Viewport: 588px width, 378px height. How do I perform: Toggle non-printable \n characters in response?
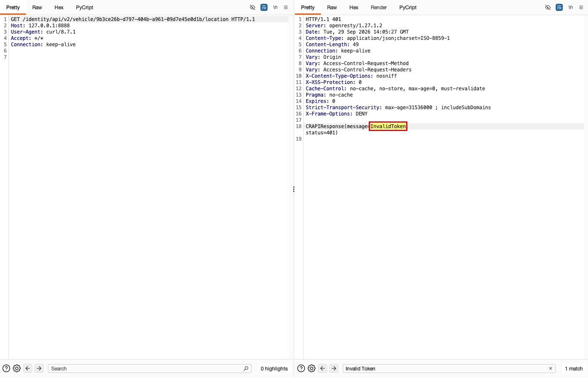(x=571, y=8)
